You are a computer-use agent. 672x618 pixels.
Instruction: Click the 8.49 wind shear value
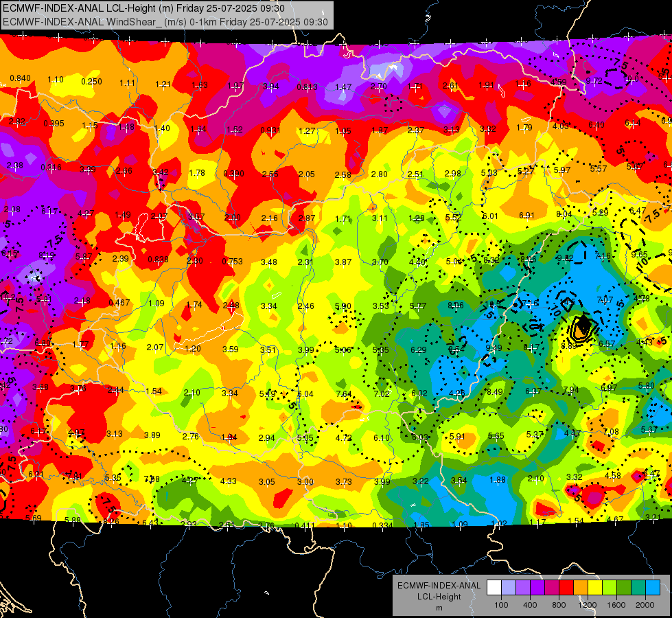(x=495, y=391)
